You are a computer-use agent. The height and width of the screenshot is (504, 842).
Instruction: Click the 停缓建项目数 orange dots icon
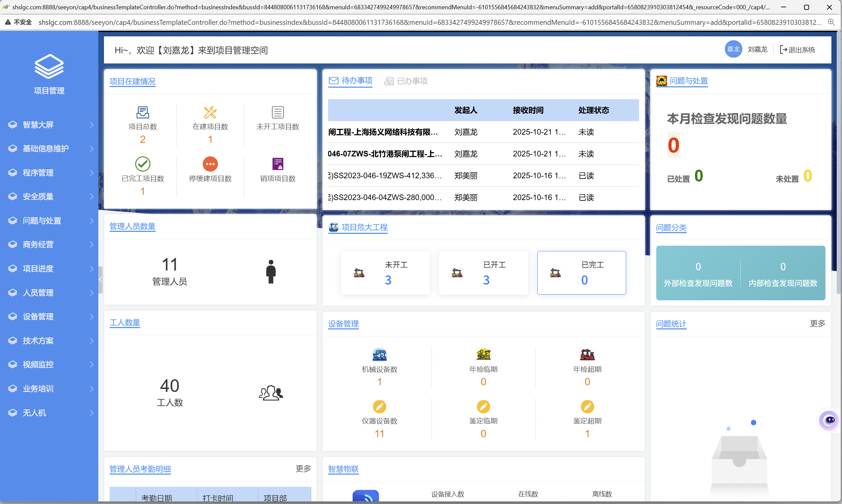click(x=210, y=164)
